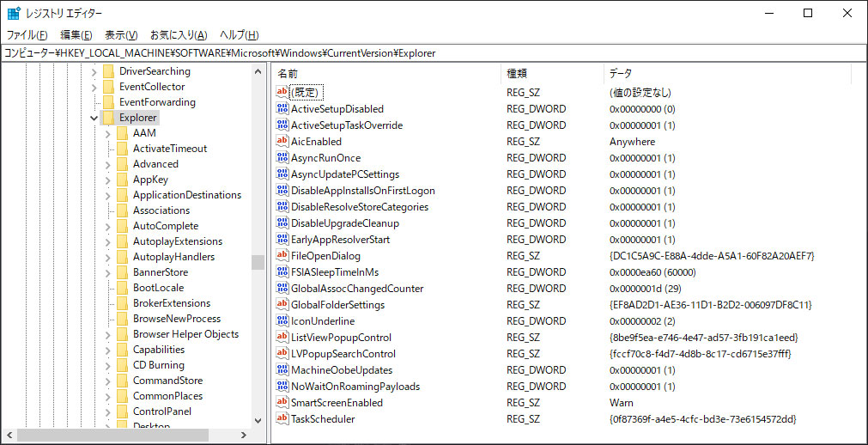
Task: Click the DWORD icon beside DisableAppInstallsOnFirstLogon
Action: click(x=282, y=190)
